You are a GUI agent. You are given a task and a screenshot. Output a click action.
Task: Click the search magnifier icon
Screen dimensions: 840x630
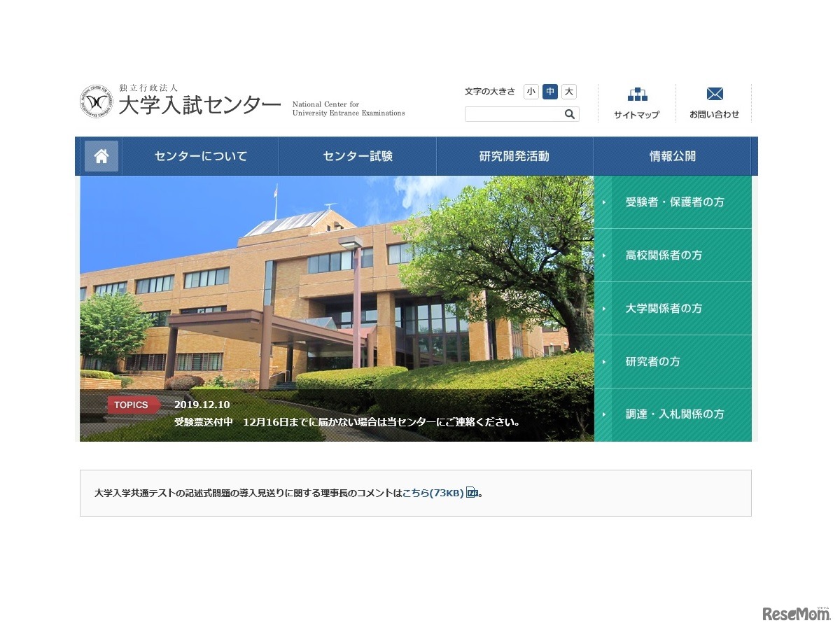coord(570,114)
